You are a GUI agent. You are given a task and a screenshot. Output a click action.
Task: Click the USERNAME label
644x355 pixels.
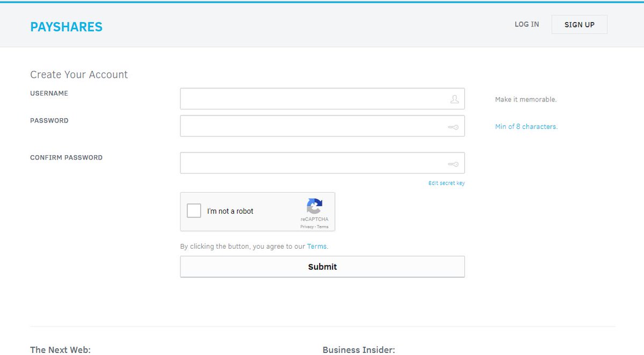click(49, 93)
